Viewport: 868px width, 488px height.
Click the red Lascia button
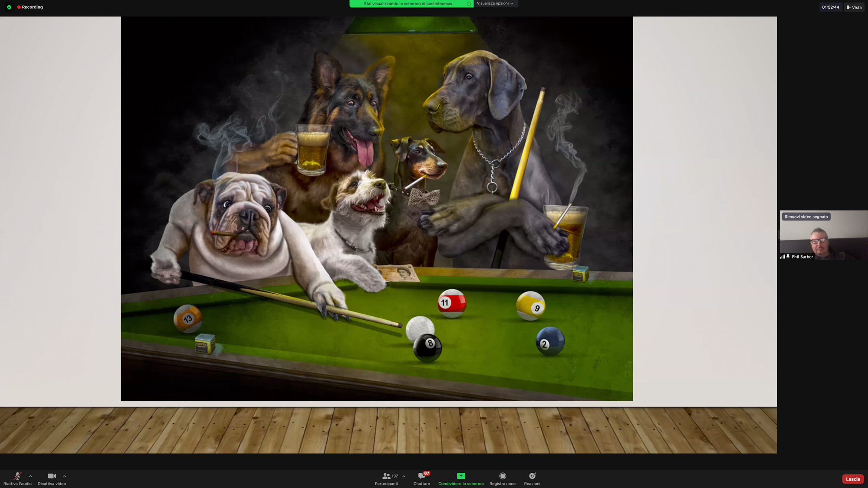852,479
